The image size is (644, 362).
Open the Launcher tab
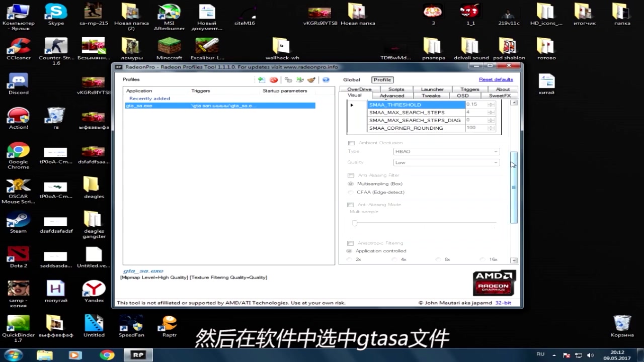(432, 89)
